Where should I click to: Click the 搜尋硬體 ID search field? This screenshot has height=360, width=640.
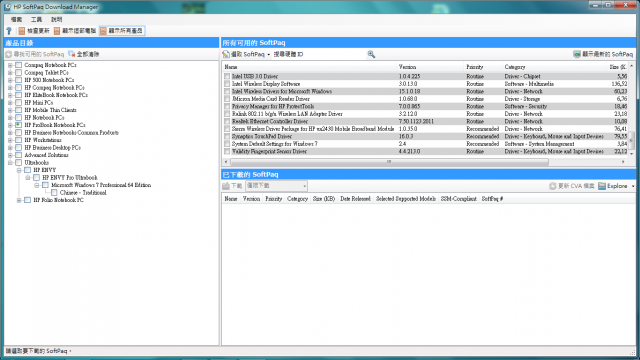click(320, 54)
